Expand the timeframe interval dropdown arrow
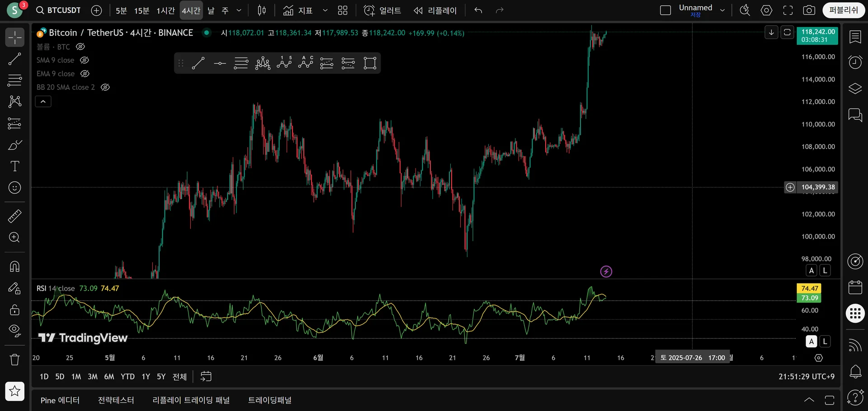The height and width of the screenshot is (411, 868). (x=239, y=10)
